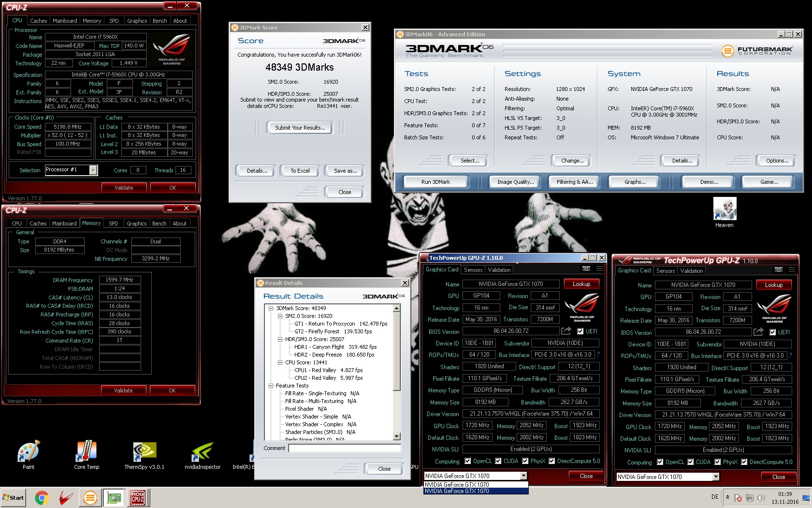Screen dimensions: 812x508
Task: Click bus interface question mark in right GPU-Z
Action: click(790, 356)
